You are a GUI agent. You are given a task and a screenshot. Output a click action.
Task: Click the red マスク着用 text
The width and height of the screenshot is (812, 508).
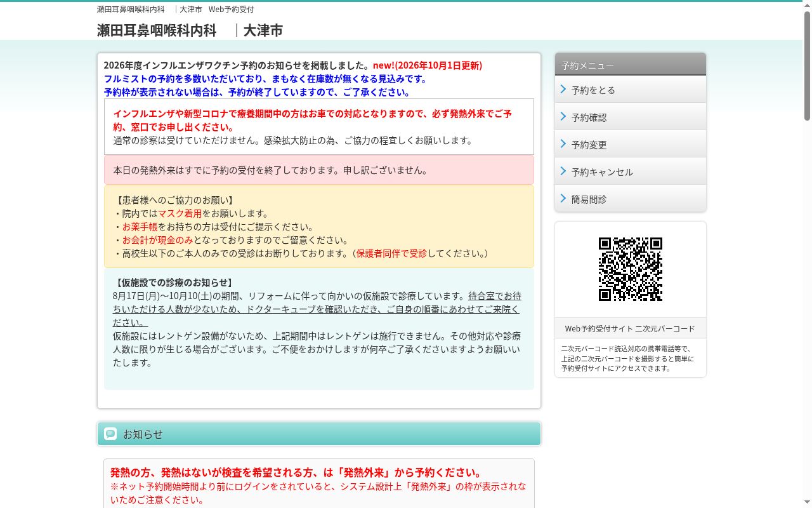tap(180, 213)
